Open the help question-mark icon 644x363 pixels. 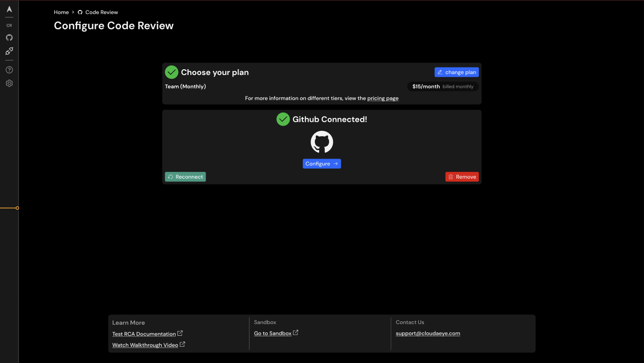coord(9,70)
